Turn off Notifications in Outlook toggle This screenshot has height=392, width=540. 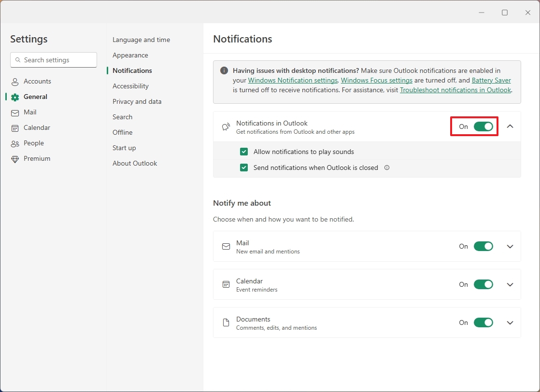(x=483, y=126)
